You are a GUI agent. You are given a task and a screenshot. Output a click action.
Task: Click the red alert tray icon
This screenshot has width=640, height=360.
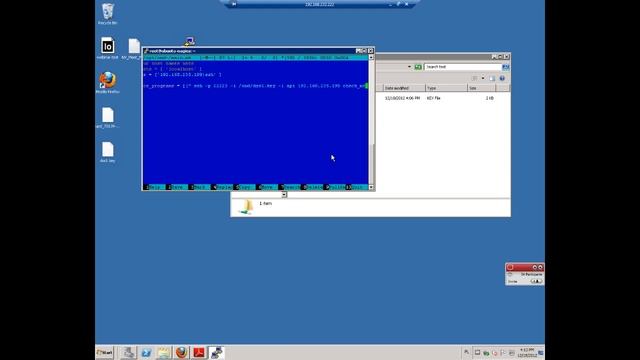(495, 353)
